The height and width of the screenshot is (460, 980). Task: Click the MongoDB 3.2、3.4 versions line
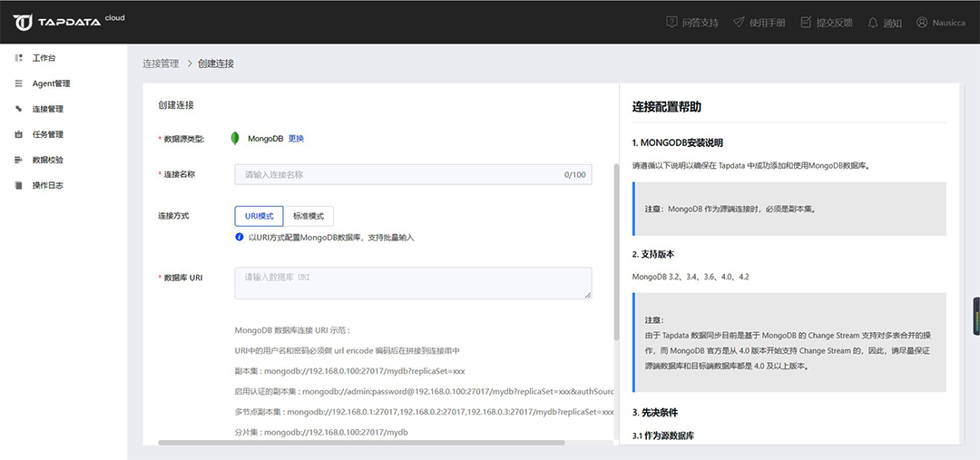(690, 276)
